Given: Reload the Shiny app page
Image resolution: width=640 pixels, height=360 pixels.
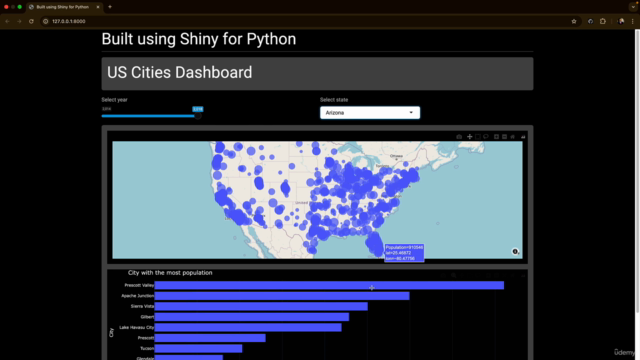Looking at the screenshot, I should point(31,21).
